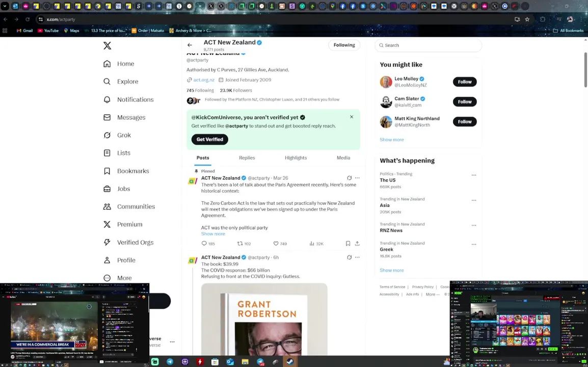This screenshot has width=588, height=367.
Task: Dismiss the get verified banner
Action: click(x=352, y=117)
